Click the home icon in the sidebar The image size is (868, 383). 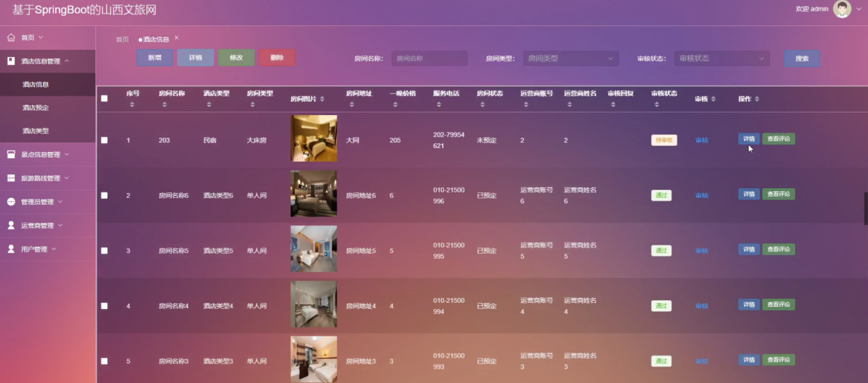(x=11, y=37)
